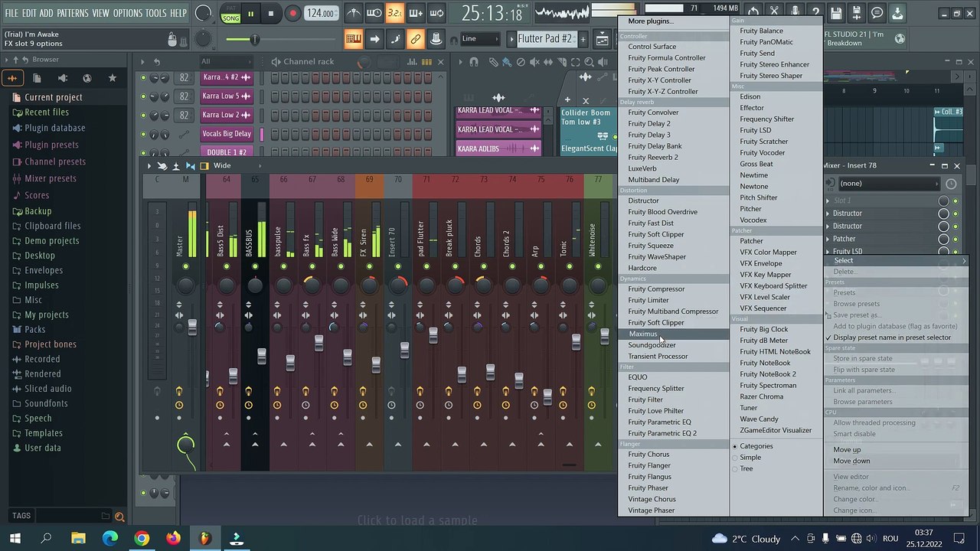
Task: Toggle SONG mode button
Action: point(230,18)
